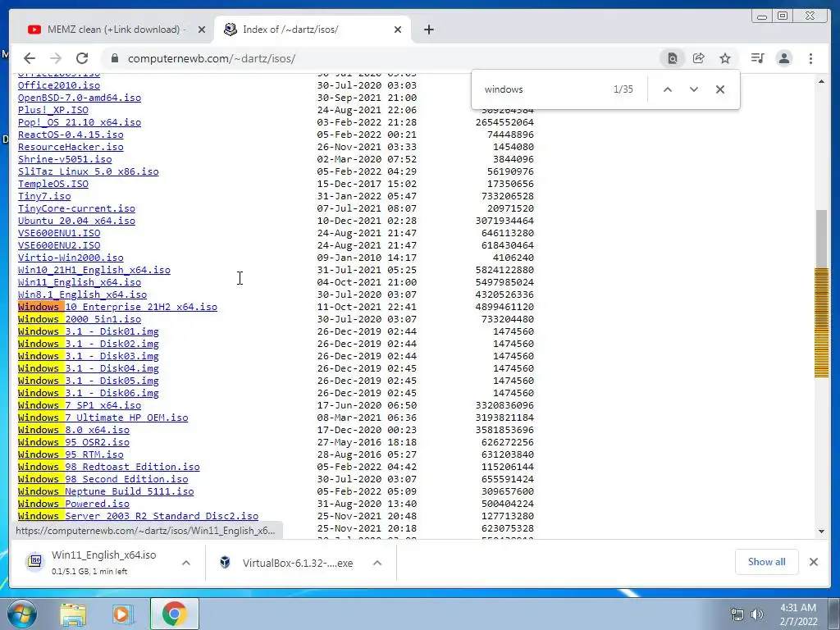The height and width of the screenshot is (630, 840).
Task: Show all downloads
Action: (x=767, y=562)
